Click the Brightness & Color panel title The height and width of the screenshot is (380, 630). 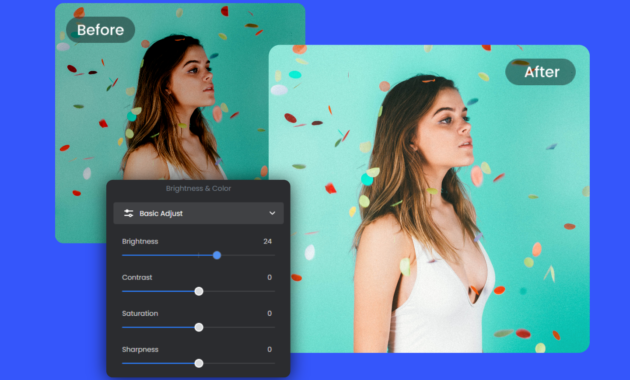198,188
